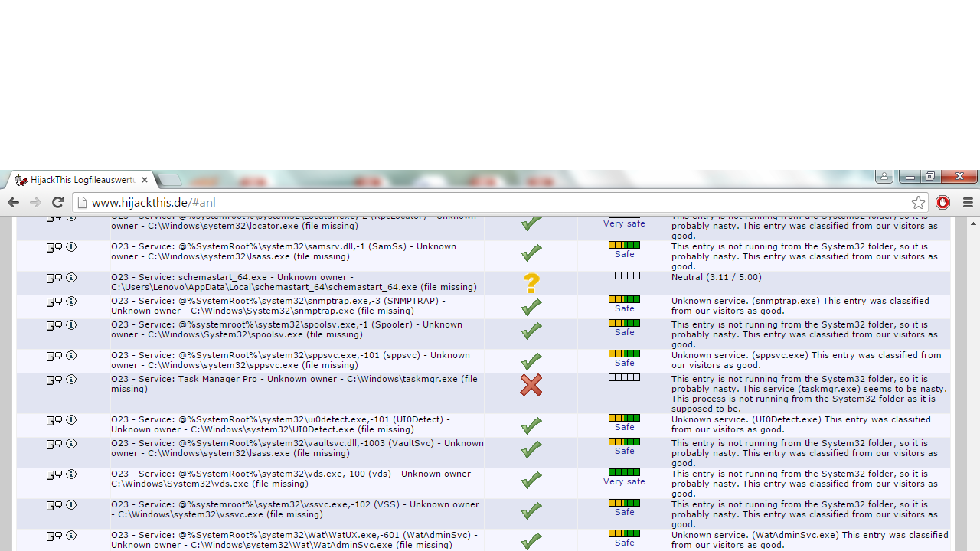Open the Chrome menu button
The width and height of the screenshot is (980, 551).
coord(968,203)
